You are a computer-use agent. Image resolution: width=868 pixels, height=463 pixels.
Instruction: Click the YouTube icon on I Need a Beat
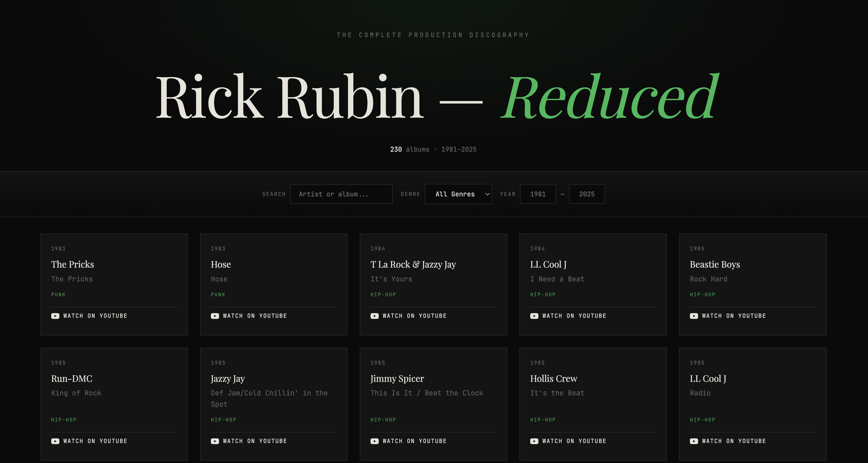tap(534, 316)
